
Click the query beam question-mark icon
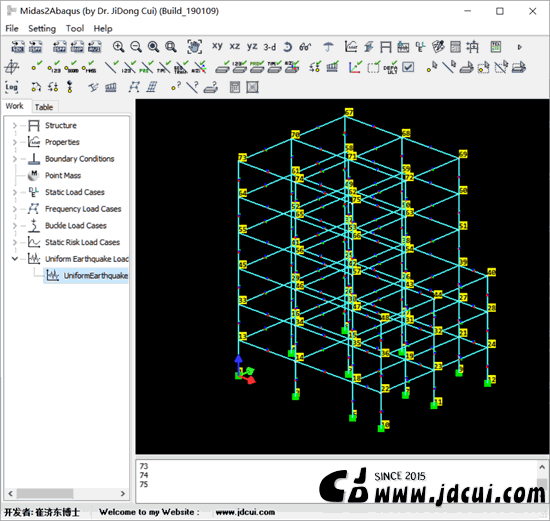193,87
